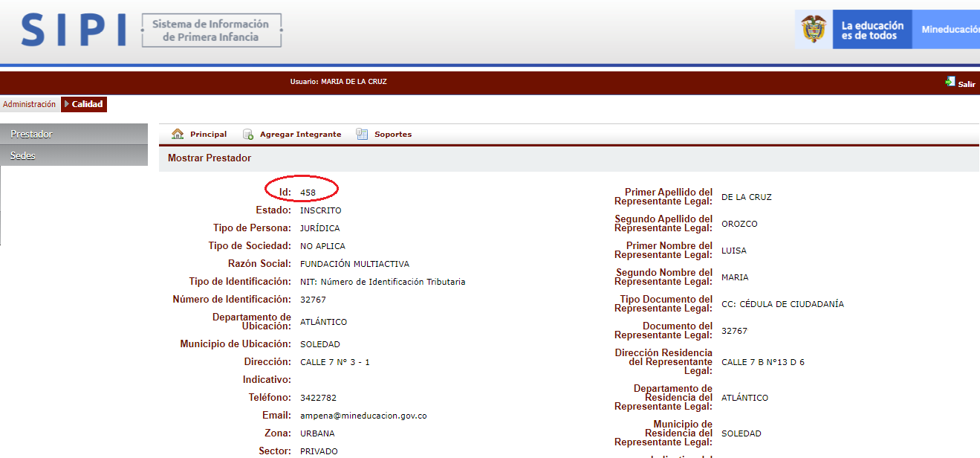980x458 pixels.
Task: Click the La educación es de todos banner
Action: coord(872,30)
